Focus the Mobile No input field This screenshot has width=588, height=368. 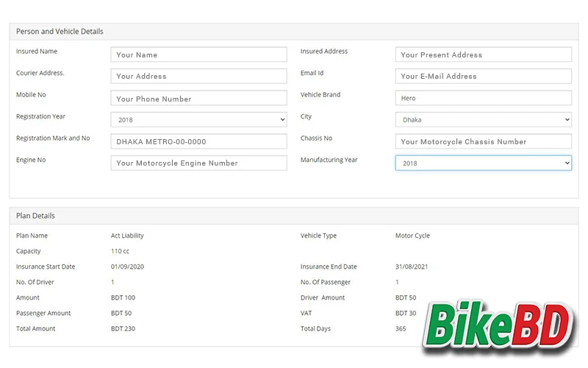pyautogui.click(x=198, y=99)
